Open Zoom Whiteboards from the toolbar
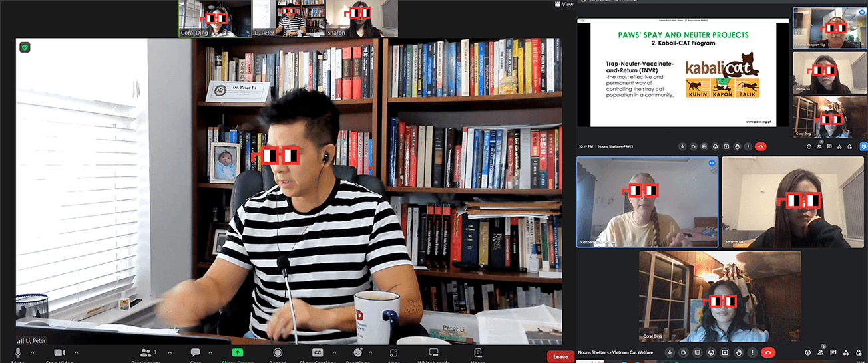868x363 pixels. pyautogui.click(x=434, y=352)
